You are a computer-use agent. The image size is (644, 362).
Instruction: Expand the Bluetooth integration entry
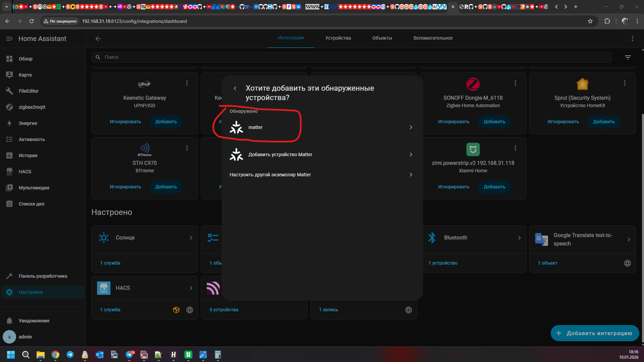[x=474, y=238]
